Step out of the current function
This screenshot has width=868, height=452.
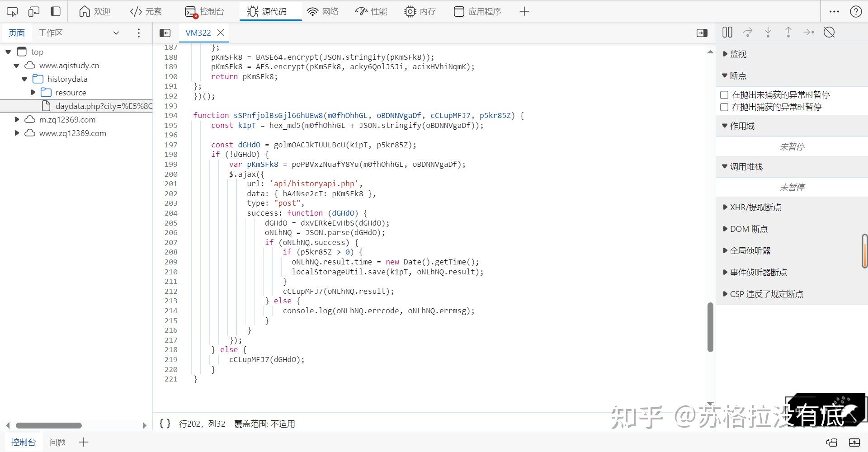click(x=788, y=32)
